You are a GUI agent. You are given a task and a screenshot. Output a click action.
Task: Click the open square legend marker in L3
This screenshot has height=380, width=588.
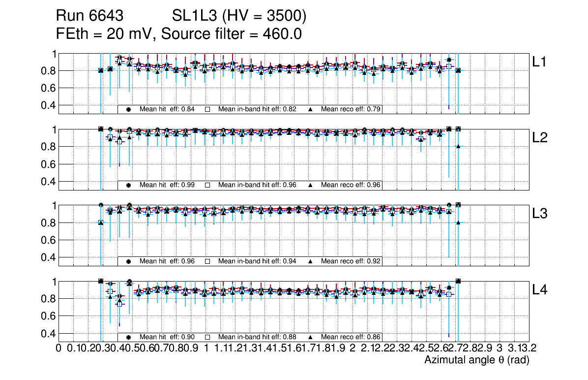207,261
